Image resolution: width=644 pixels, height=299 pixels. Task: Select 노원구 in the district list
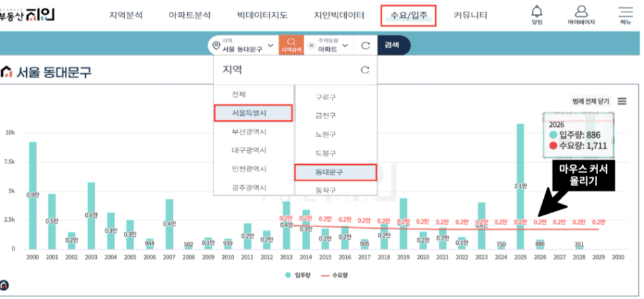point(325,134)
